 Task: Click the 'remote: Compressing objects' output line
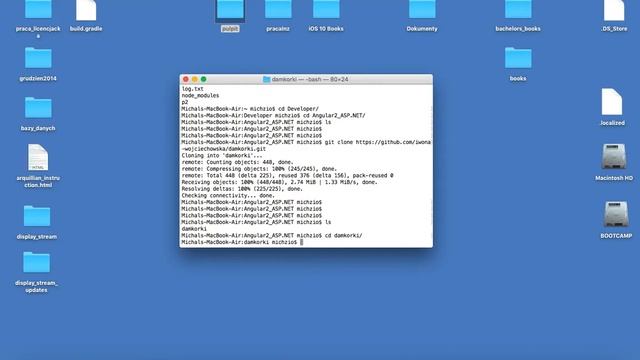pos(260,169)
